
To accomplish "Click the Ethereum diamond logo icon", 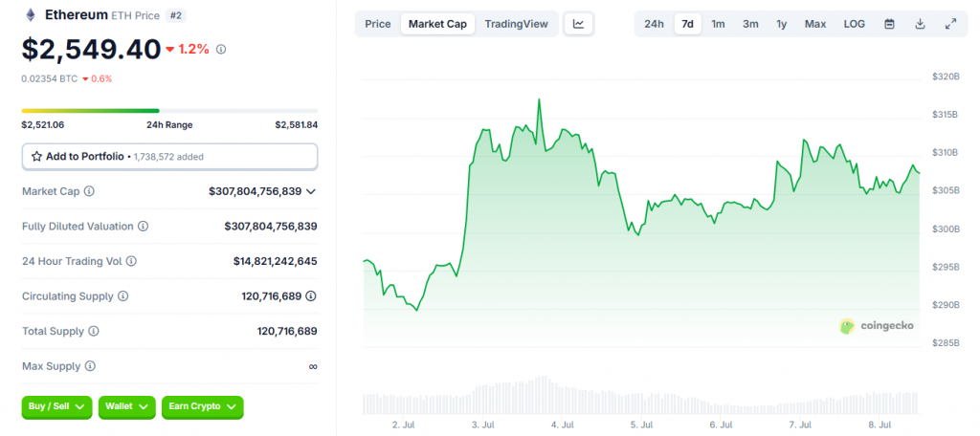I will 30,15.
